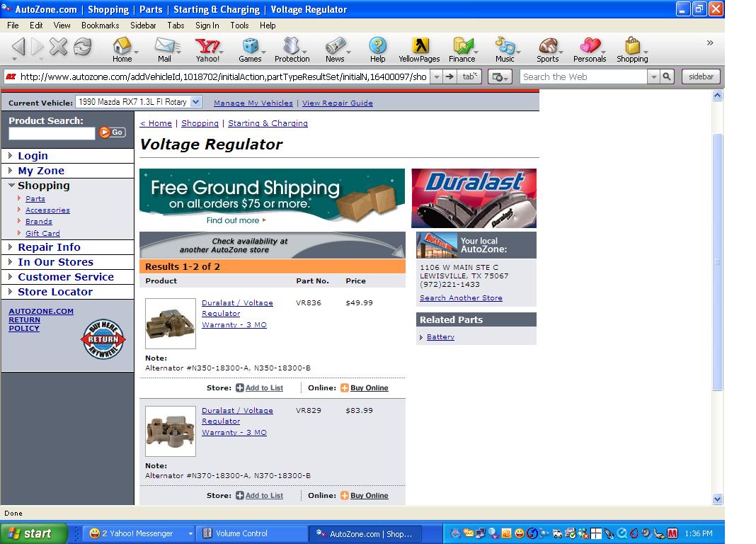756x544 pixels.
Task: Click the Windows Start button
Action: [x=33, y=533]
